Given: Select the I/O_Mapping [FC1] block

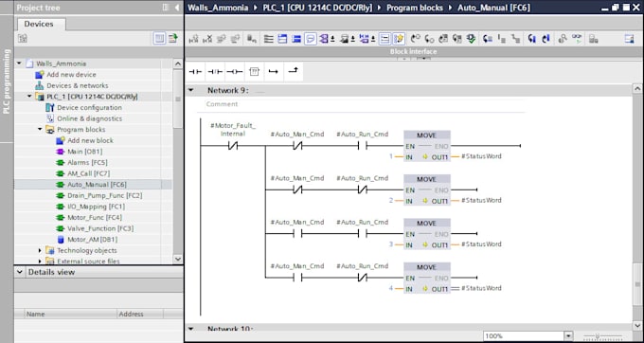Looking at the screenshot, I should (96, 207).
